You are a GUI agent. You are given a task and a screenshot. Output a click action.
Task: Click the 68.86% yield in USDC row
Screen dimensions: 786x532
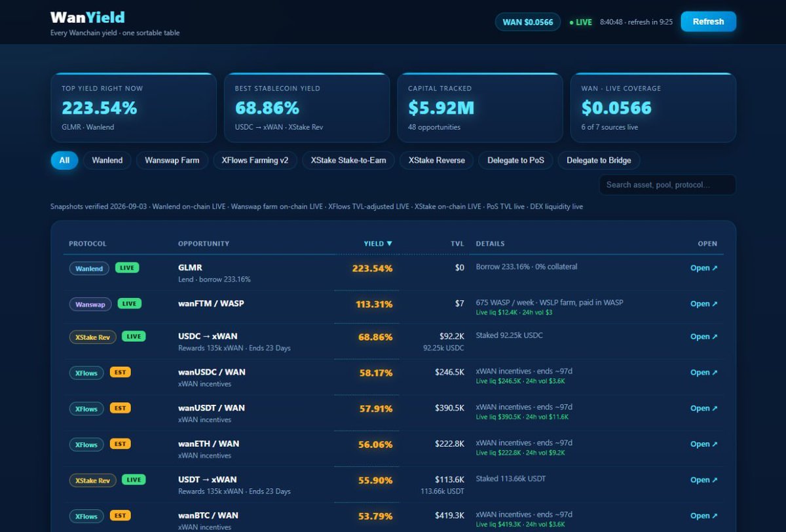coord(375,337)
